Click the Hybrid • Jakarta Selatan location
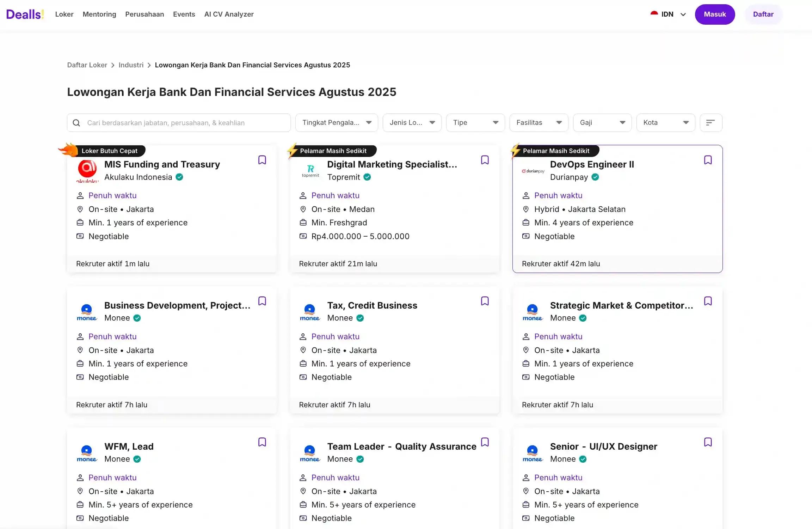The height and width of the screenshot is (529, 812). click(580, 209)
